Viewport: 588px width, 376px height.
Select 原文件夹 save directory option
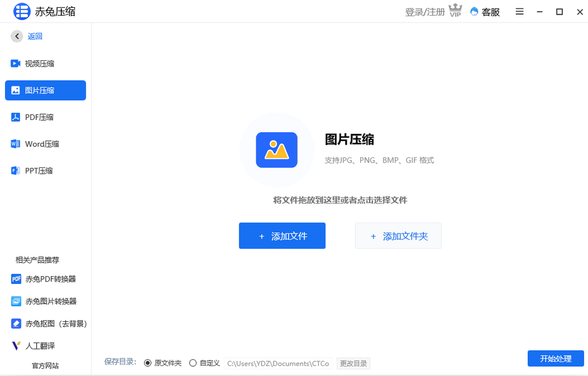point(147,363)
